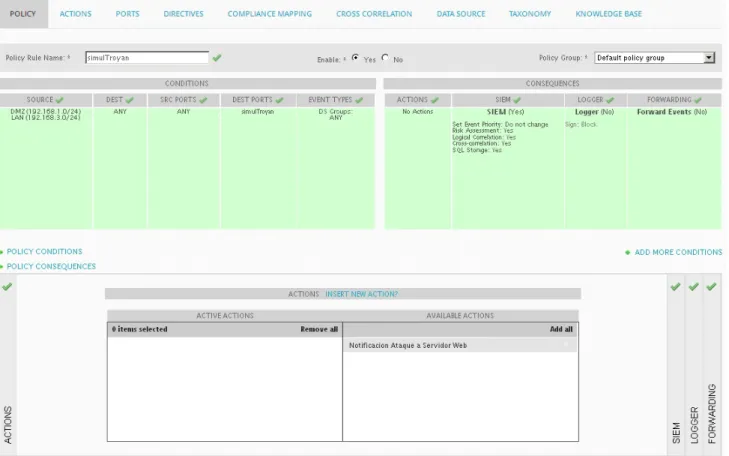The width and height of the screenshot is (729, 456).
Task: Click the DS Groups: ANY event type
Action: (336, 114)
